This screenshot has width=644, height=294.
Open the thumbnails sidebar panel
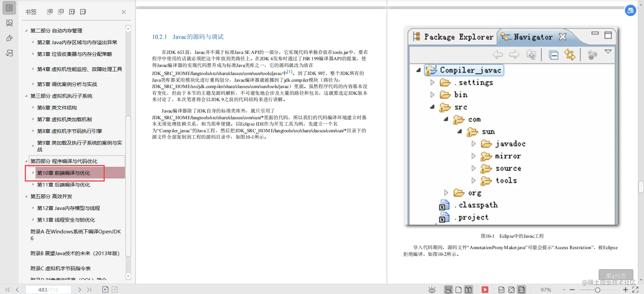pos(9,23)
